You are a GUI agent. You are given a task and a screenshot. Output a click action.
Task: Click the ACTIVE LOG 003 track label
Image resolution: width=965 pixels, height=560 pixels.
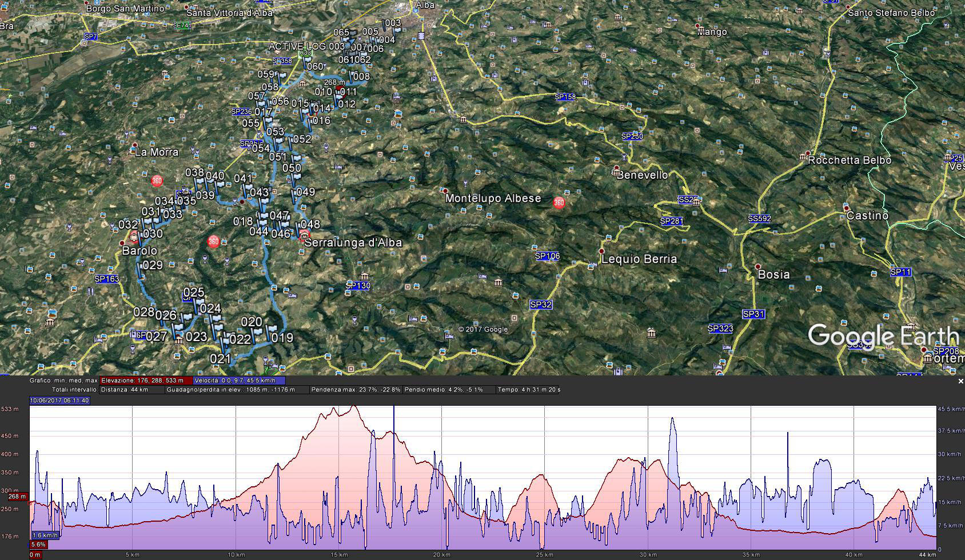(306, 46)
